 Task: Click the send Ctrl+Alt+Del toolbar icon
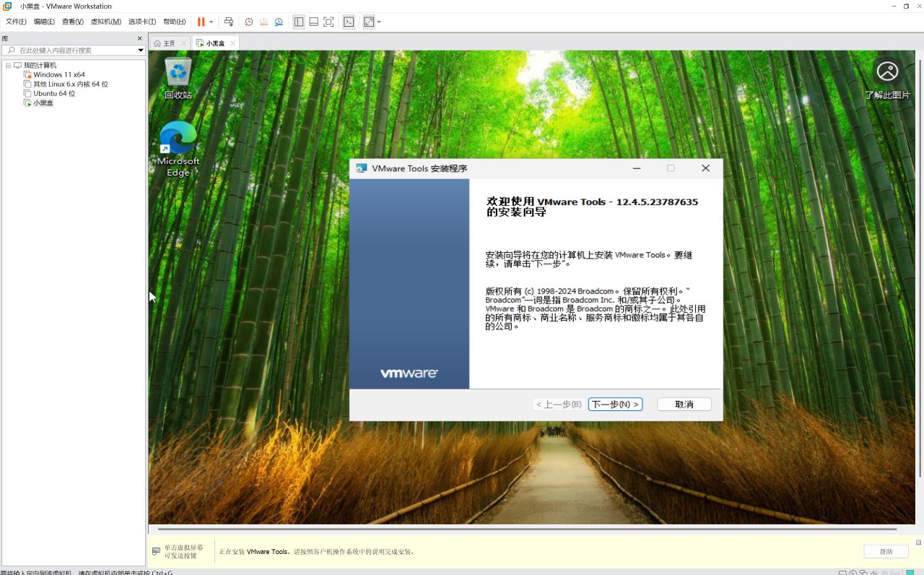click(x=229, y=22)
